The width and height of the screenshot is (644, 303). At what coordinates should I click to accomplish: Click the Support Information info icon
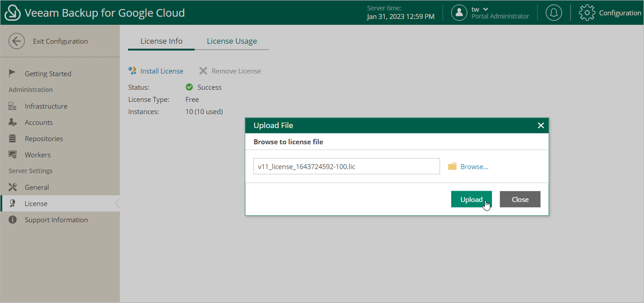pos(13,220)
